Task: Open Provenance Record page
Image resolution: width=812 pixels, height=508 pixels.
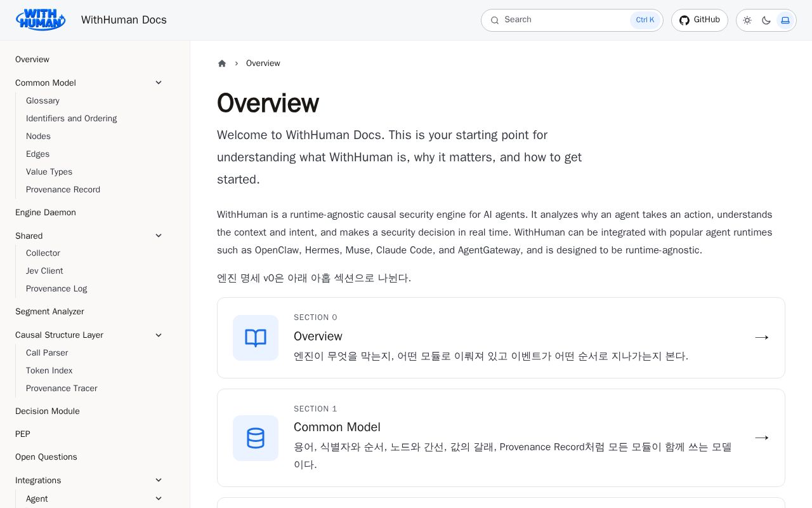Action: tap(63, 190)
